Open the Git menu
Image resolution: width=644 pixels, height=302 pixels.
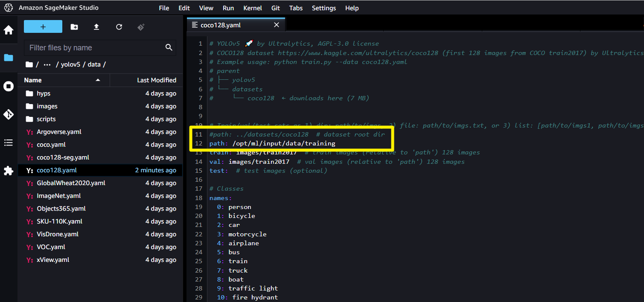276,8
